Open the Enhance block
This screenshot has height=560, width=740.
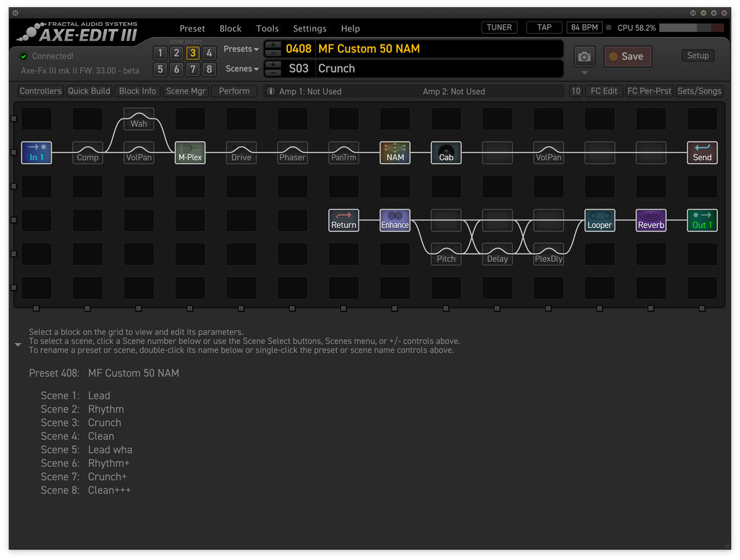point(395,220)
